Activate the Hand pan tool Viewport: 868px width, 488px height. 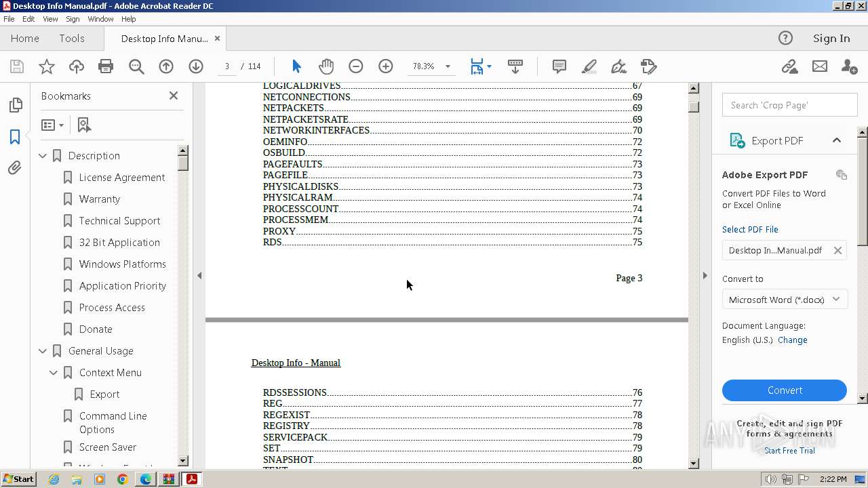(x=326, y=66)
